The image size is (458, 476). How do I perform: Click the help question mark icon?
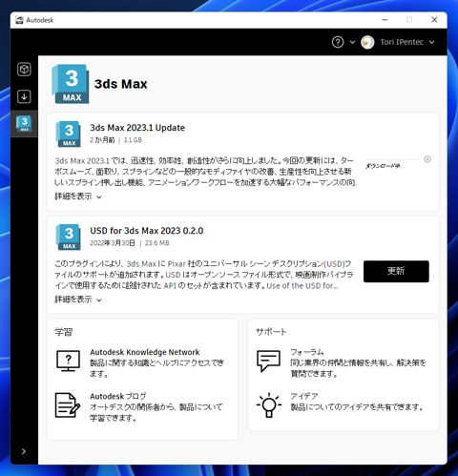coord(338,42)
